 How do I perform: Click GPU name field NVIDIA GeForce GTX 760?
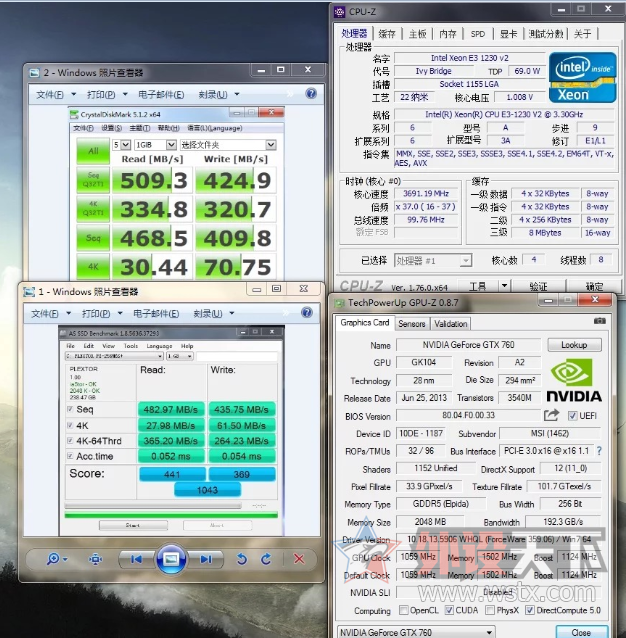point(469,345)
